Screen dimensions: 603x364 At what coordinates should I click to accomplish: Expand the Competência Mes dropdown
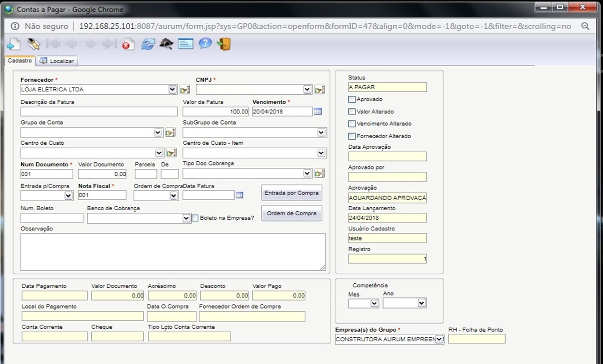tap(374, 304)
